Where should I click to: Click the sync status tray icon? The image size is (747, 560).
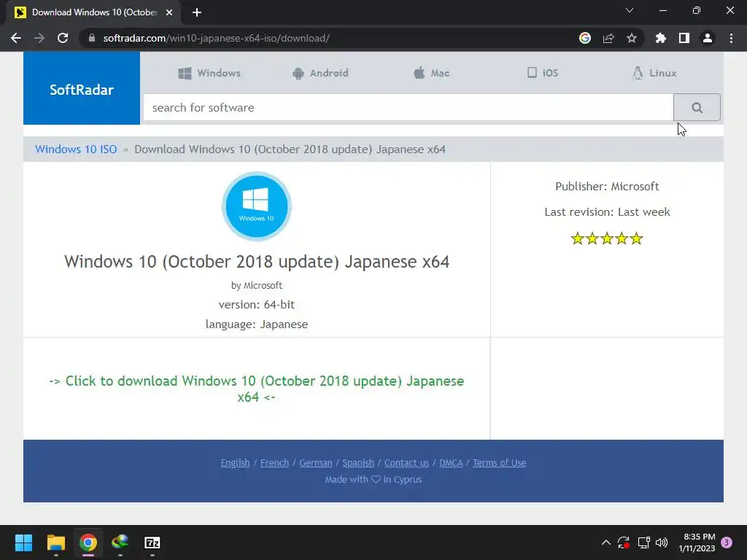624,542
